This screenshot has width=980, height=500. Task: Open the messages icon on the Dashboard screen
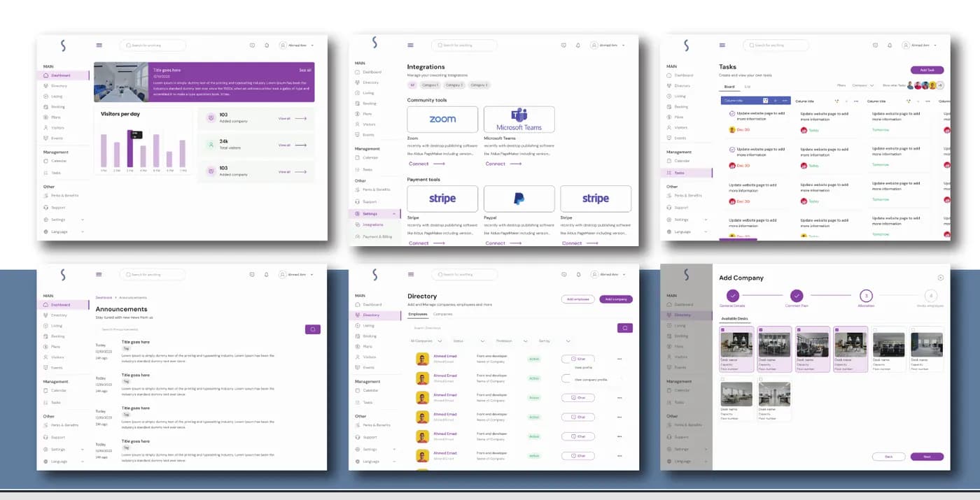click(252, 45)
